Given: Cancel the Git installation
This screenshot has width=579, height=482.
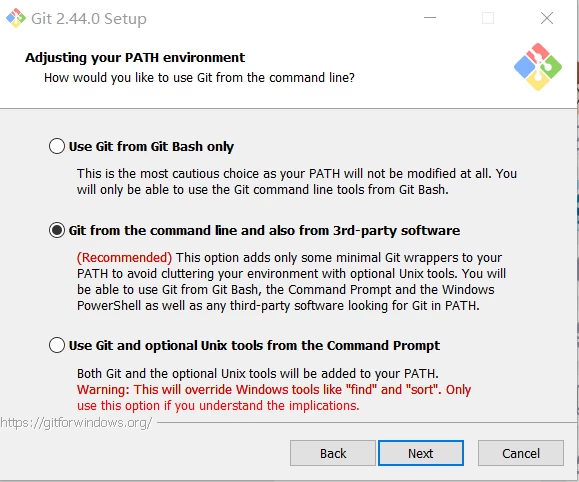Looking at the screenshot, I should pos(521,453).
